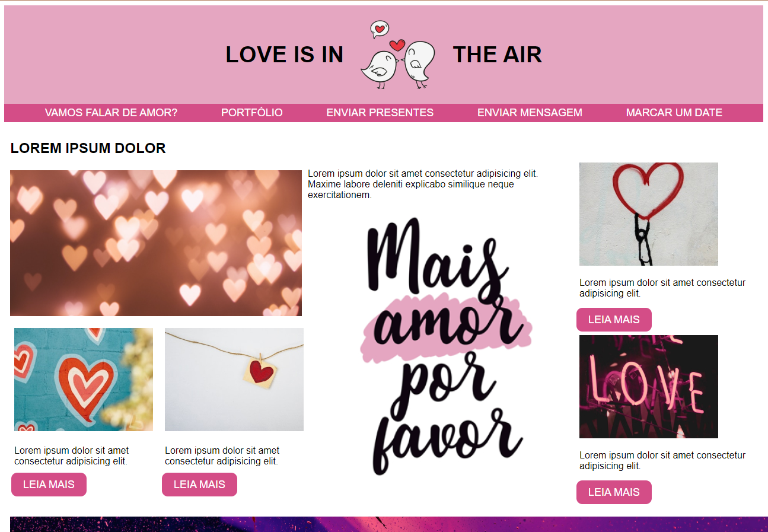The width and height of the screenshot is (768, 532).
Task: Click the Mais amor por favor lettering graphic
Action: pos(446,347)
